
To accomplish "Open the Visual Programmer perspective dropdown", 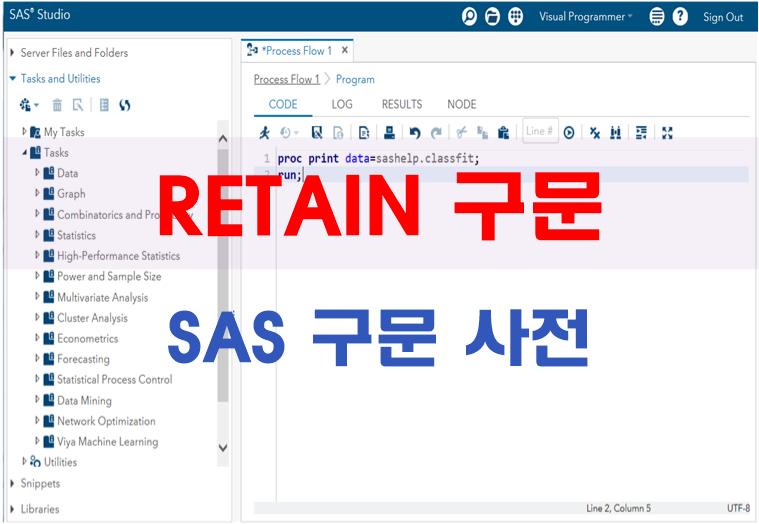I will click(x=586, y=16).
